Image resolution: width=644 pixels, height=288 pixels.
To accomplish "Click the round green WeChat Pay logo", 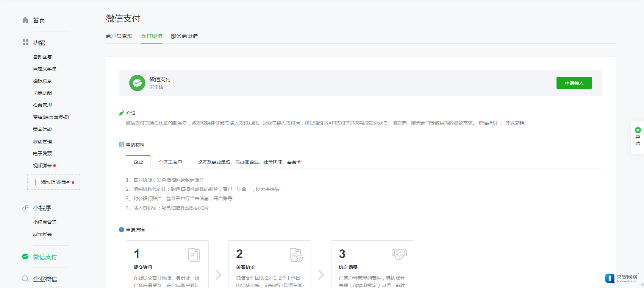I will (137, 83).
